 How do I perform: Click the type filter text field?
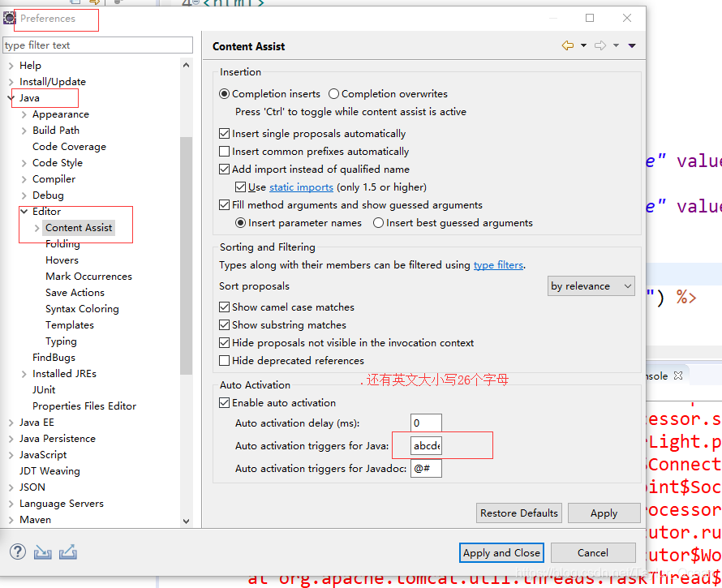point(97,45)
